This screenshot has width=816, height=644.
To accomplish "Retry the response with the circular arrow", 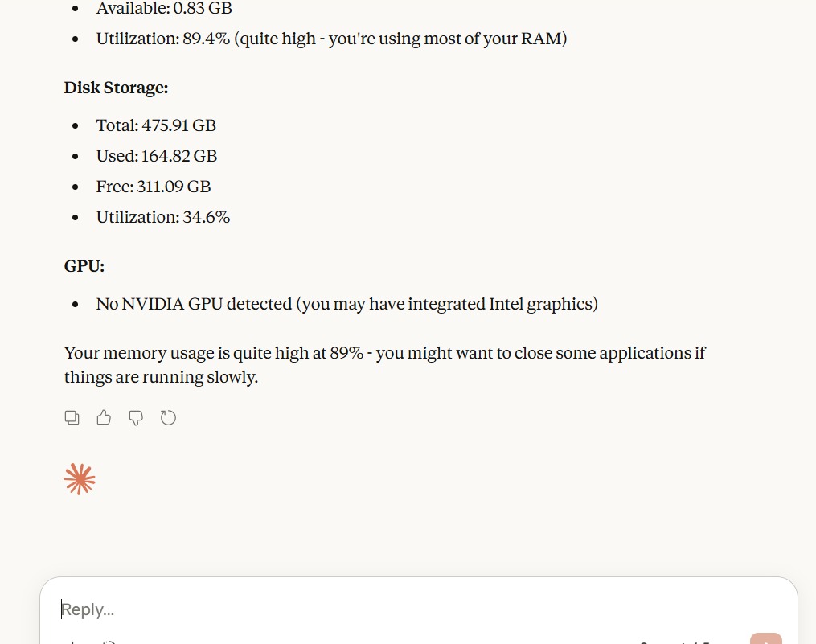I will tap(168, 417).
